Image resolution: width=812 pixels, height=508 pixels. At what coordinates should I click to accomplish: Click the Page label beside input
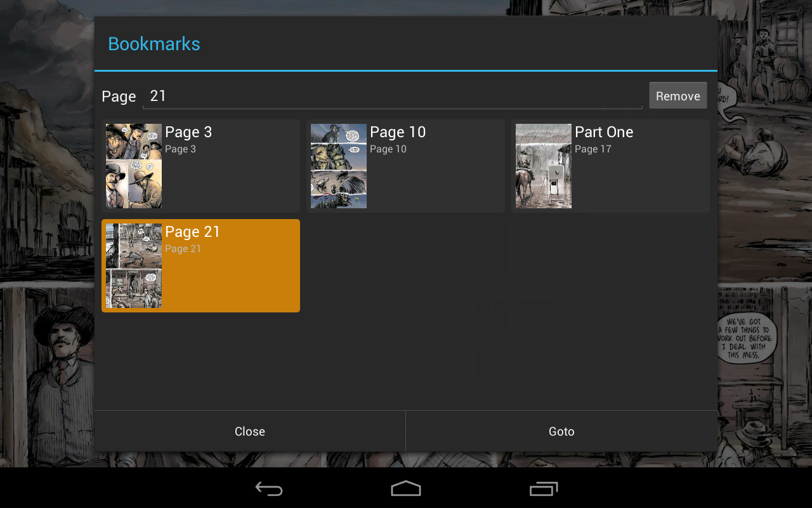pyautogui.click(x=119, y=97)
